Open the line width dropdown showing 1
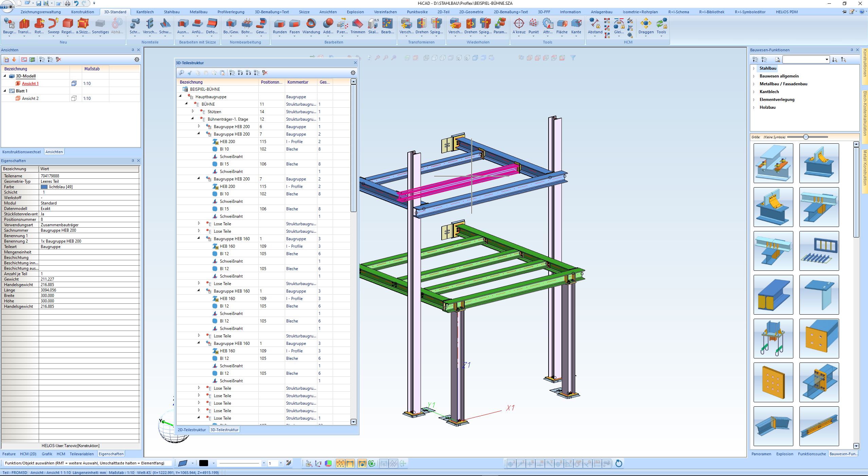This screenshot has width=868, height=476. click(281, 463)
